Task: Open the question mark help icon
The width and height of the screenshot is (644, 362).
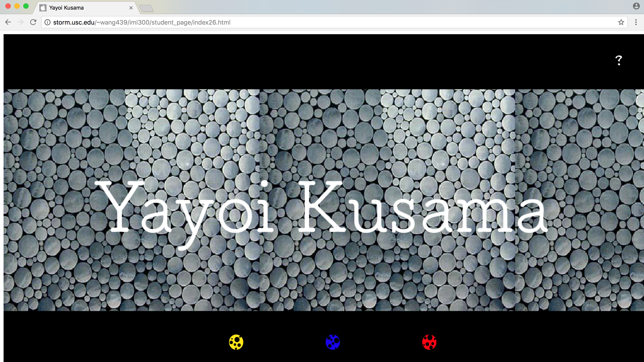Action: (619, 60)
